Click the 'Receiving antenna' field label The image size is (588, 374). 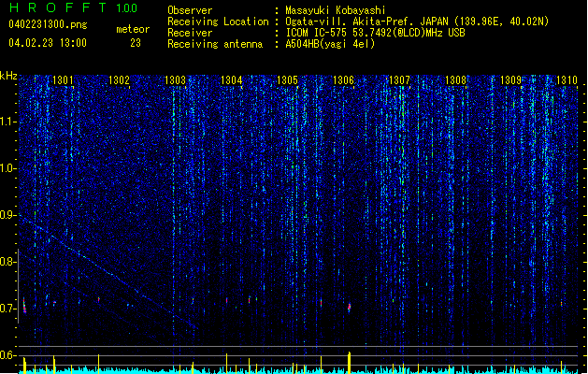[x=215, y=44]
